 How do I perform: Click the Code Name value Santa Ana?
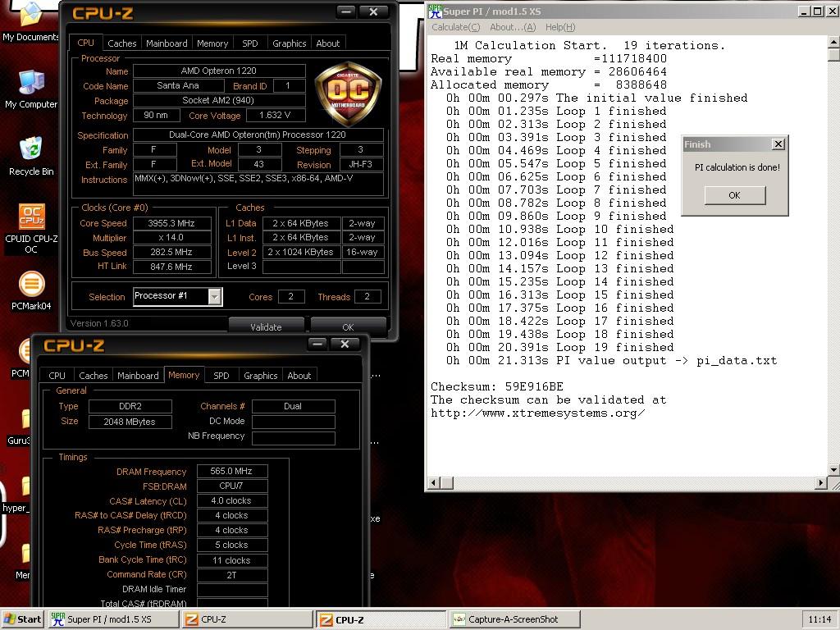tap(178, 85)
